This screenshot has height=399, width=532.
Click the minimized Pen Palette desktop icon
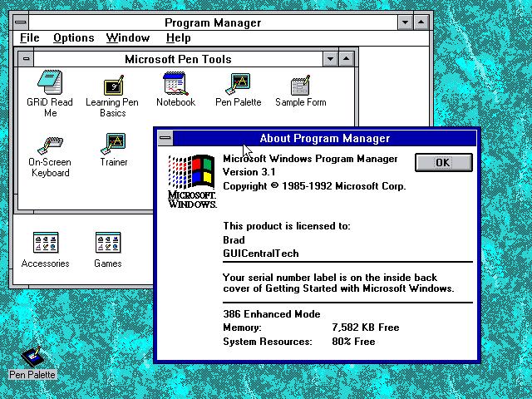32,357
